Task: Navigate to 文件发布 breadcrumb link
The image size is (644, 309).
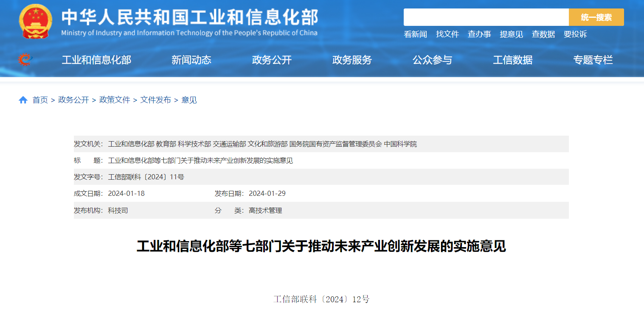Action: (x=156, y=100)
